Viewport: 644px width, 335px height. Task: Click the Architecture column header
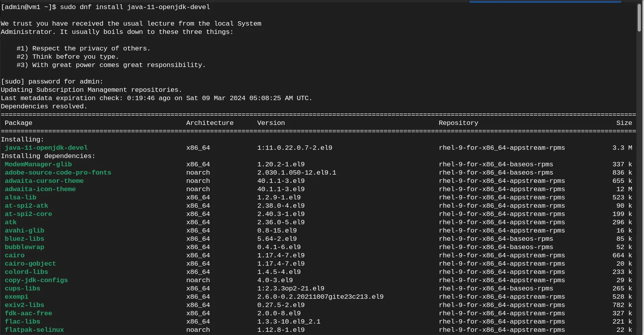(210, 123)
